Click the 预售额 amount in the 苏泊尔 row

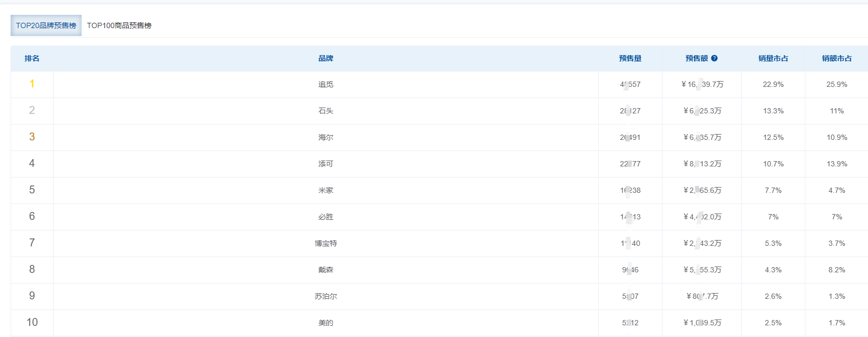click(x=702, y=296)
